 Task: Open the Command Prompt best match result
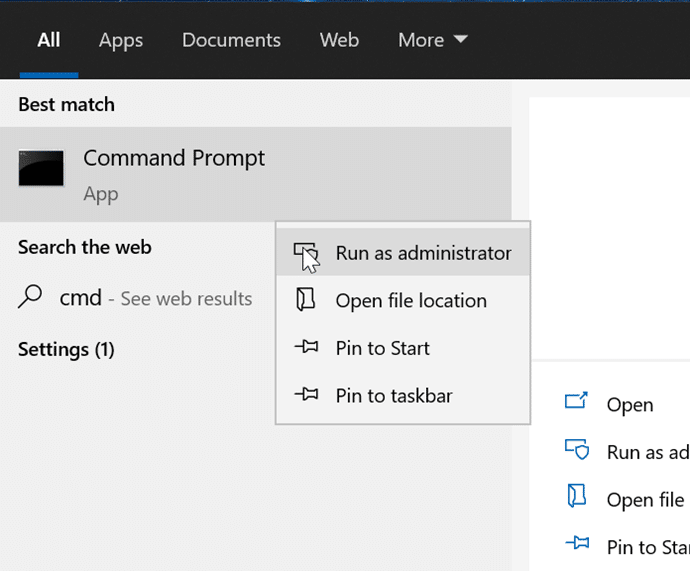pyautogui.click(x=256, y=174)
